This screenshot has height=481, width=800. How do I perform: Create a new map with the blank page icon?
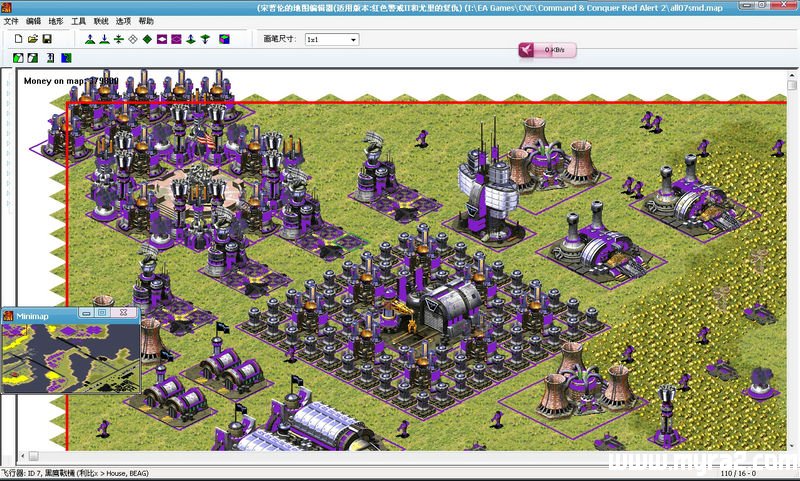(x=18, y=39)
